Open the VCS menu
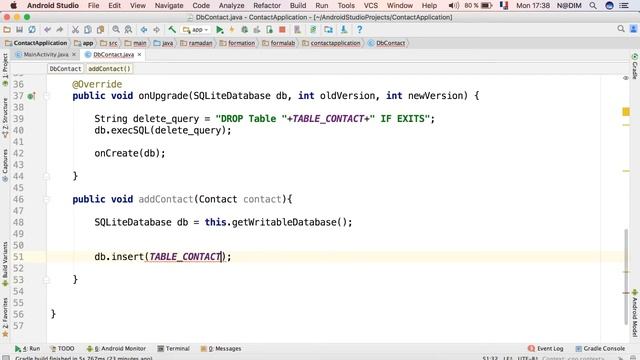 tap(371, 5)
